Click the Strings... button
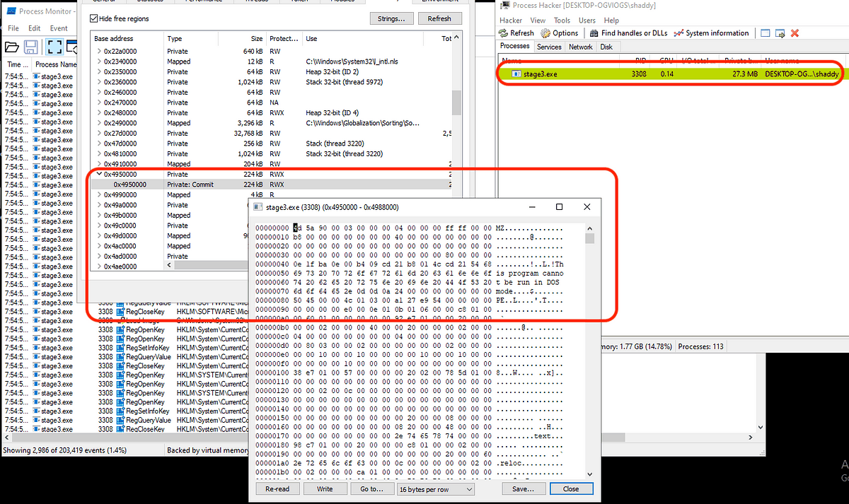849x504 pixels. 391,18
